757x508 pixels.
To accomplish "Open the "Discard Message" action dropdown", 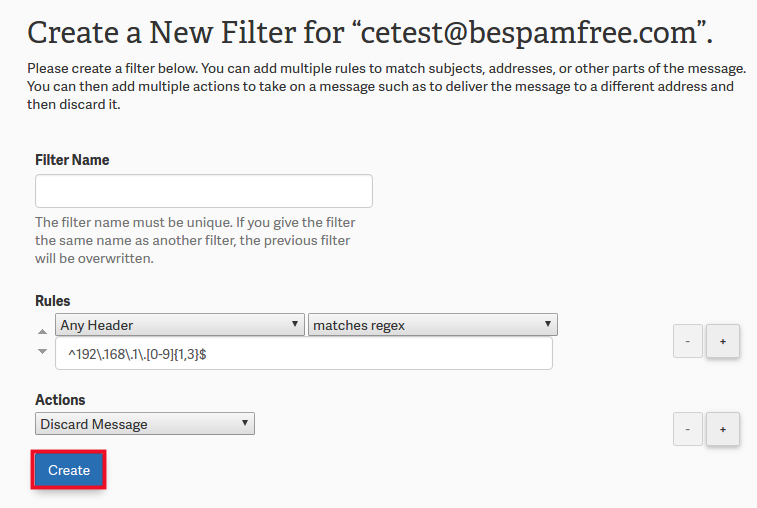I will 145,424.
